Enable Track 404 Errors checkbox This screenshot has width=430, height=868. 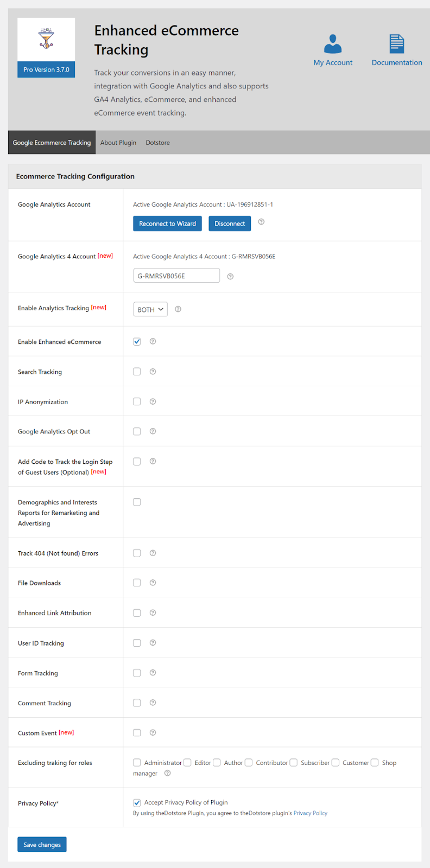[137, 553]
